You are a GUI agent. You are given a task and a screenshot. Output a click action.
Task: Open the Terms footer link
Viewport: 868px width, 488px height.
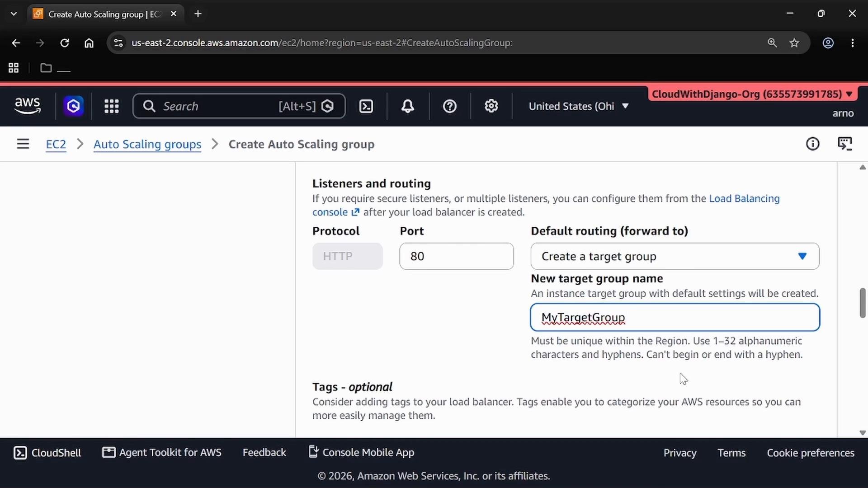[731, 453]
